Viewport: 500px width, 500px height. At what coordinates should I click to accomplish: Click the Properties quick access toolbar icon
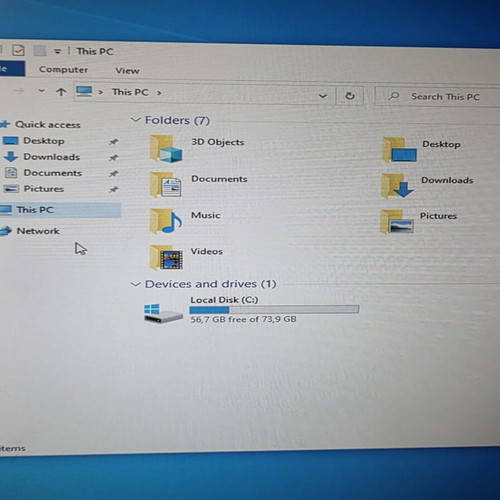[x=18, y=50]
